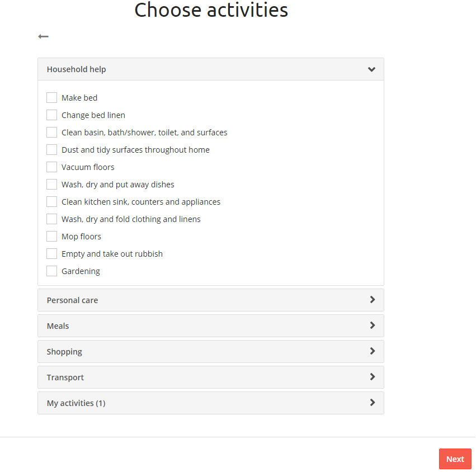Collapse Household help with its chevron
This screenshot has height=472, width=476.
(x=371, y=69)
